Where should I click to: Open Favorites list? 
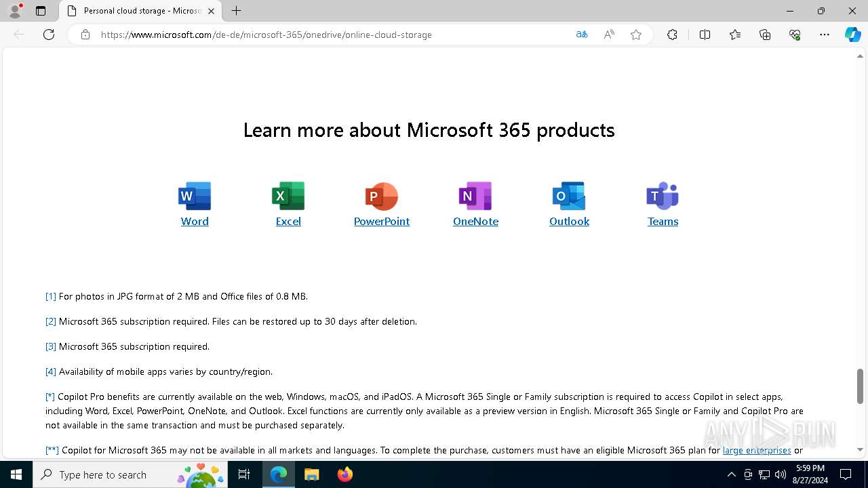tap(735, 35)
